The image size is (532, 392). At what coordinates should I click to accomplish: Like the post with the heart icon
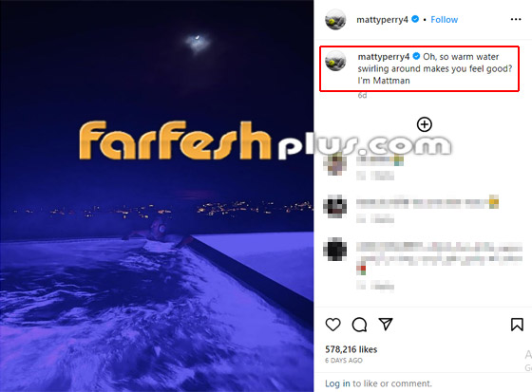(332, 325)
